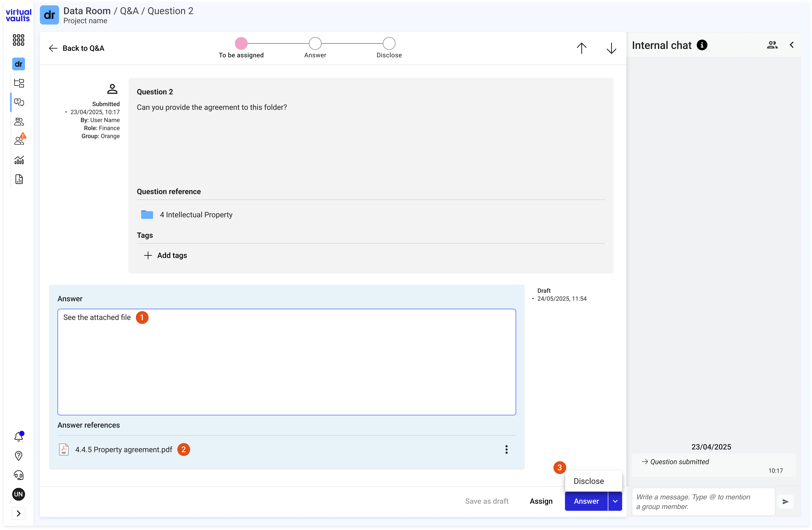Open the analytics chart sidebar icon

click(19, 160)
